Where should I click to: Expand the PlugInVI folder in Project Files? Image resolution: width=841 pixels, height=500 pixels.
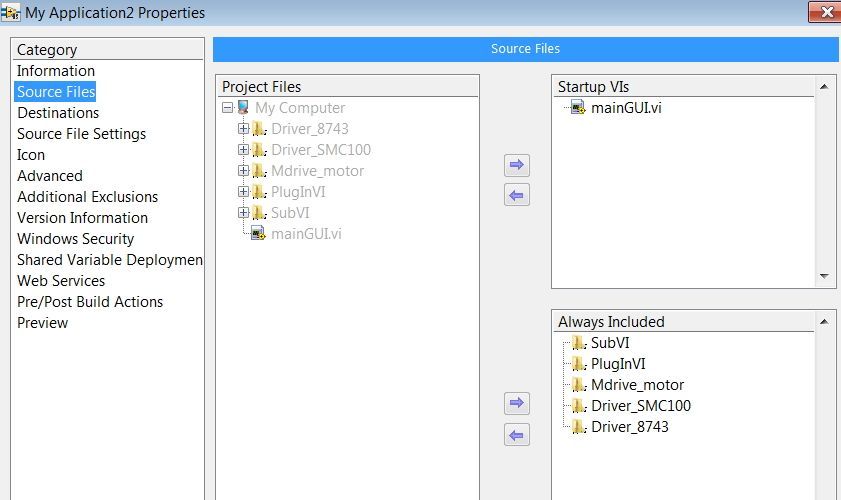point(244,192)
